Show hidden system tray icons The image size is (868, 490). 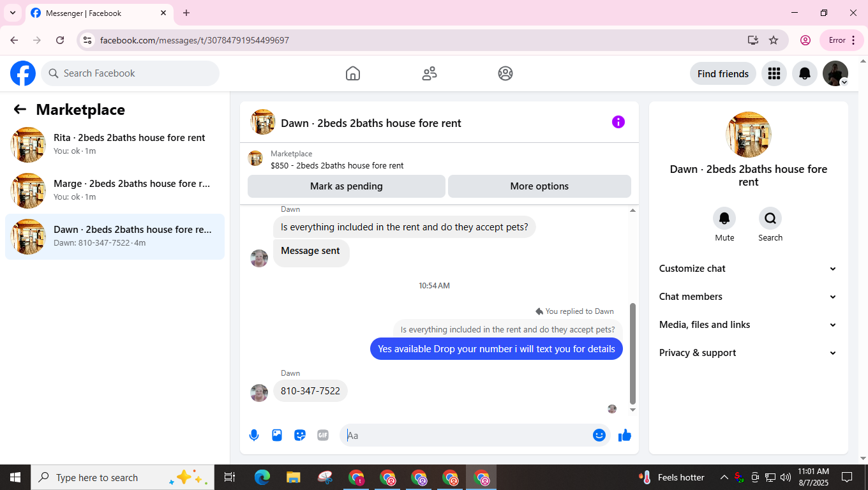724,477
